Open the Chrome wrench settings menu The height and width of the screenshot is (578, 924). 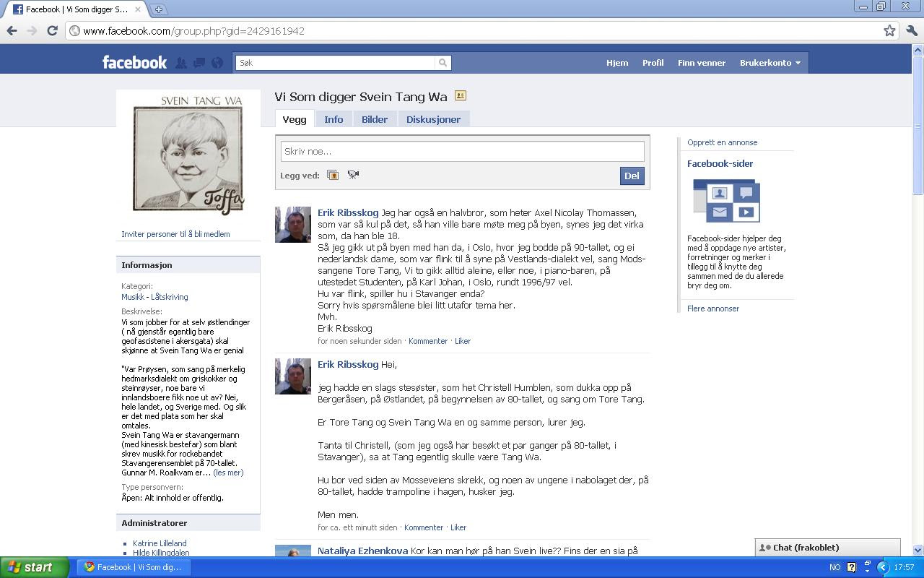coord(912,30)
